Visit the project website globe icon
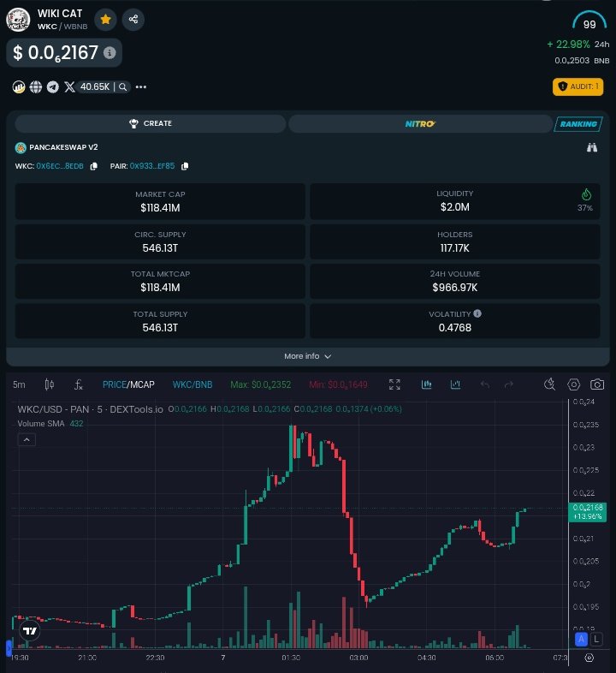616x673 pixels. [36, 87]
